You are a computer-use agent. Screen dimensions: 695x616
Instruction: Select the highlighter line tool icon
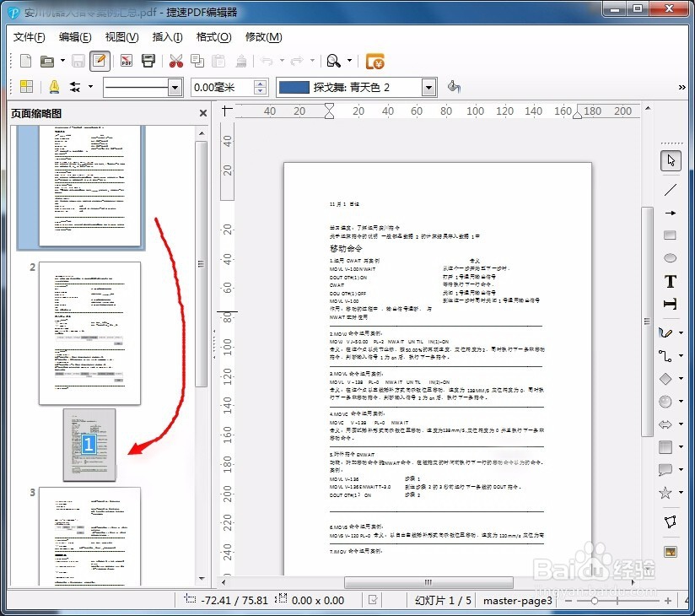54,87
